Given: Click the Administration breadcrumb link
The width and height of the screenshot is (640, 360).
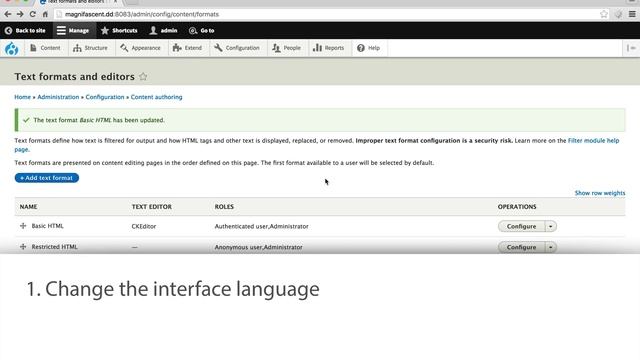Looking at the screenshot, I should point(58,97).
